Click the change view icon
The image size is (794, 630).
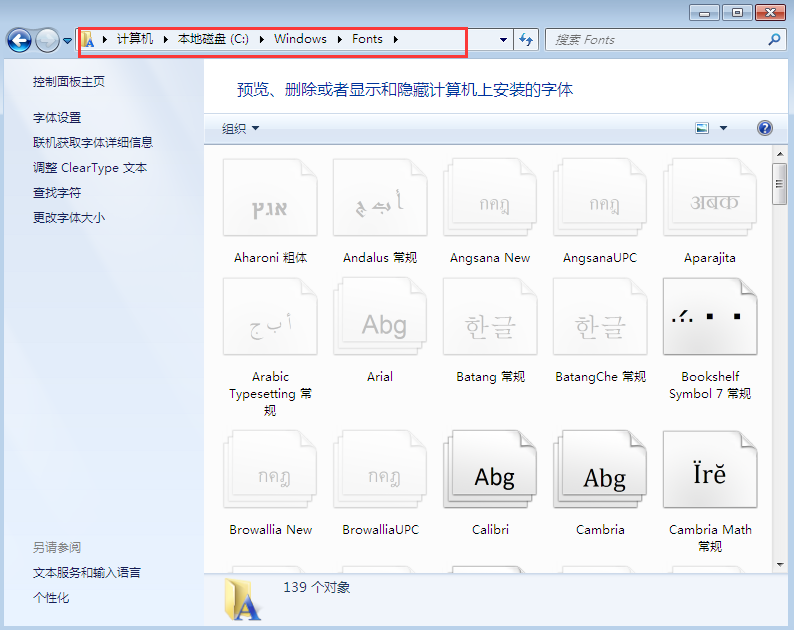coord(702,128)
